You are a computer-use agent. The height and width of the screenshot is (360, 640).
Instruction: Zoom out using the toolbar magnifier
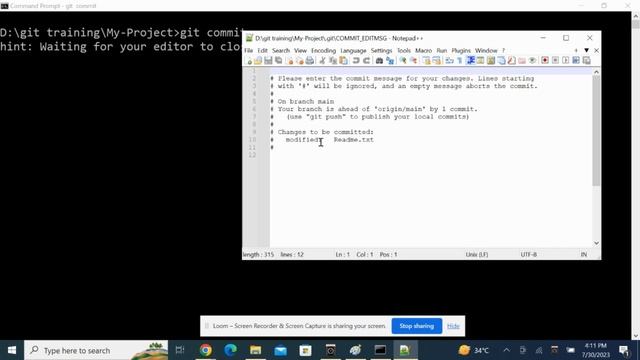pyautogui.click(x=413, y=61)
